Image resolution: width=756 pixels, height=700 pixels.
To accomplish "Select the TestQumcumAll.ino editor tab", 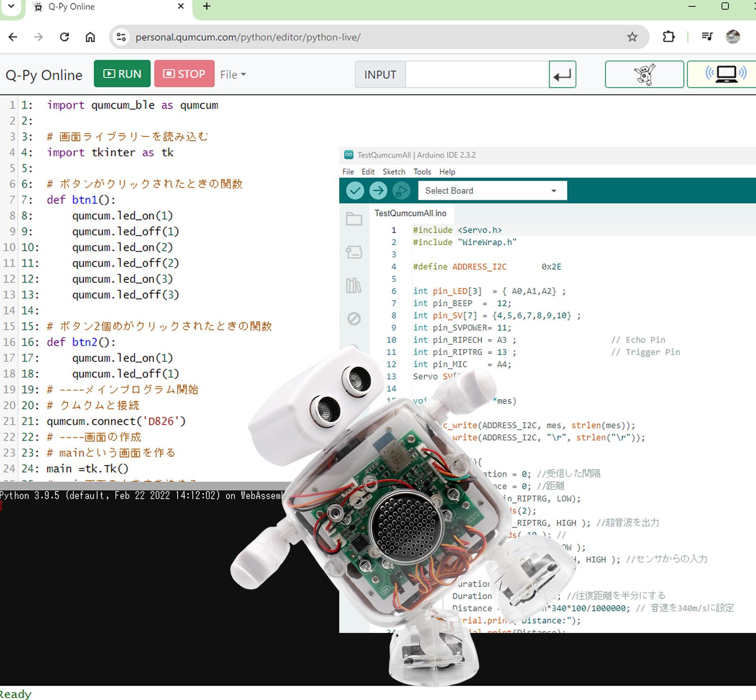I will 410,213.
